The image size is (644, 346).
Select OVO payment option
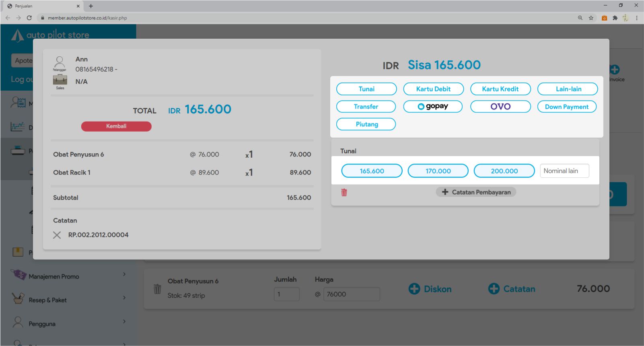500,107
